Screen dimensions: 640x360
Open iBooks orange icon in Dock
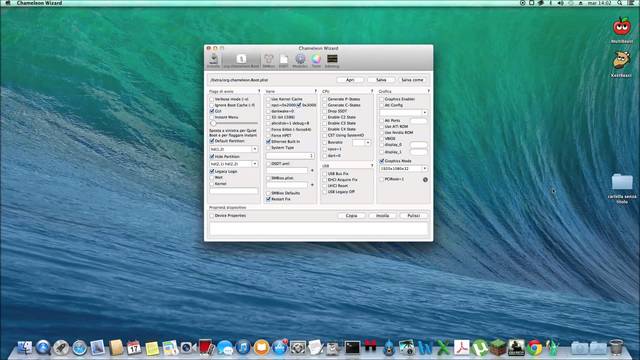tap(261, 348)
